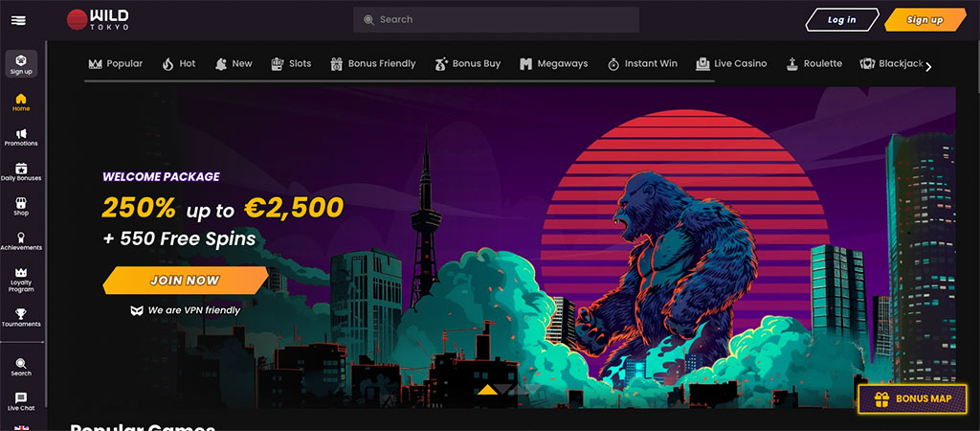This screenshot has height=431, width=980.
Task: View Achievements in the sidebar
Action: [21, 241]
